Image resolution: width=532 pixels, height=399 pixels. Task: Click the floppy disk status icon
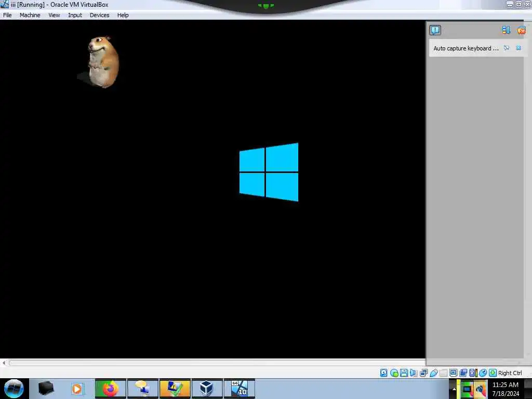(x=404, y=373)
